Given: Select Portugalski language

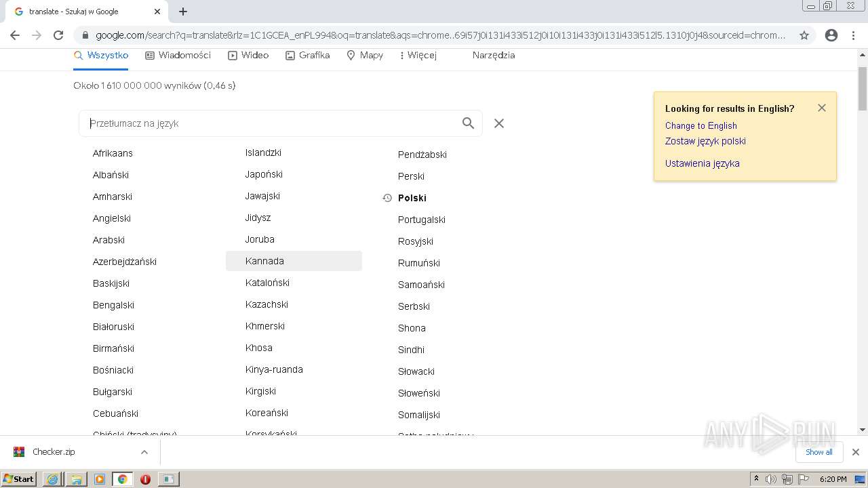Looking at the screenshot, I should (x=422, y=220).
